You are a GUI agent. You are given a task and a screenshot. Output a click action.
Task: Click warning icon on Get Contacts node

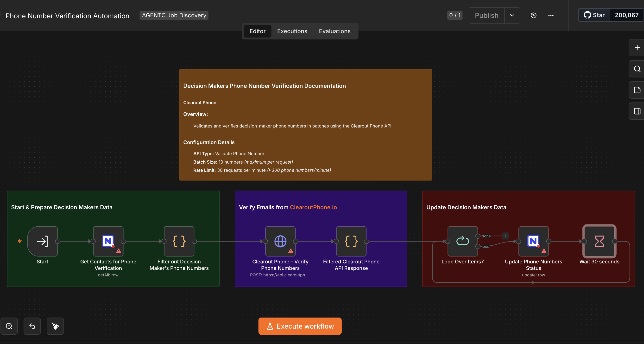[119, 251]
